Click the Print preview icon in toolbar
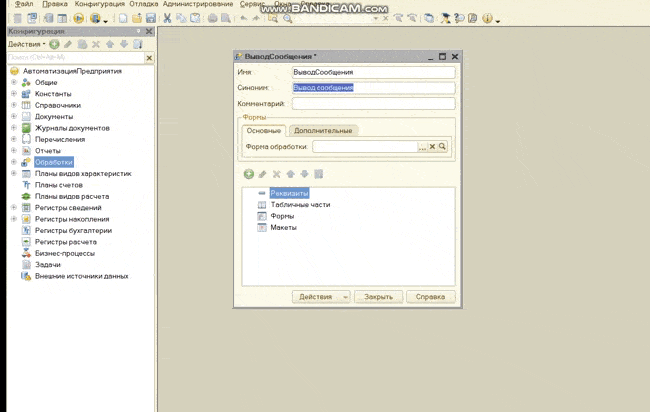This screenshot has height=412, width=650. [226, 18]
